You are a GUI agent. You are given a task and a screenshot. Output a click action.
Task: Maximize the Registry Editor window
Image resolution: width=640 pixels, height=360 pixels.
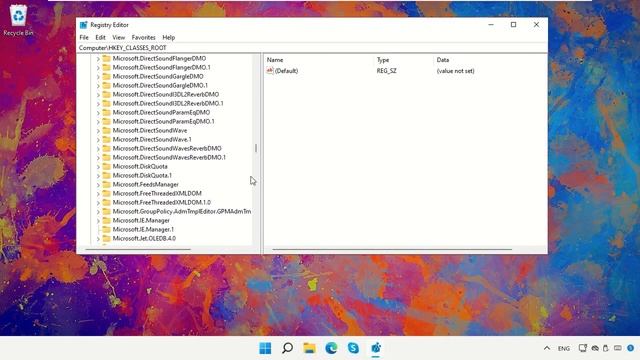click(513, 25)
